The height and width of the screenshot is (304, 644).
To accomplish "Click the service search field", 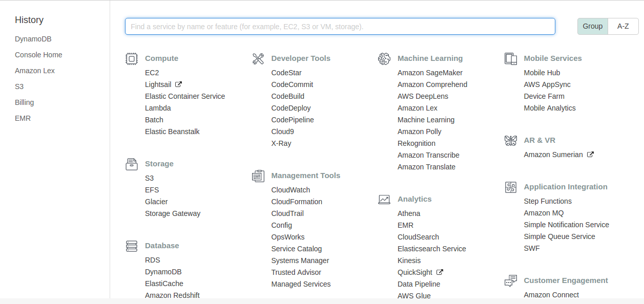I will tap(340, 27).
